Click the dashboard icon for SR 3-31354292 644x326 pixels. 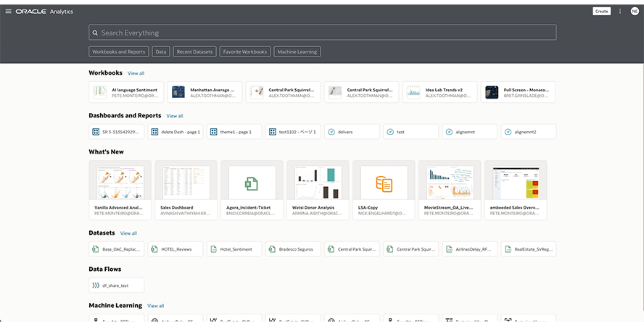point(95,132)
